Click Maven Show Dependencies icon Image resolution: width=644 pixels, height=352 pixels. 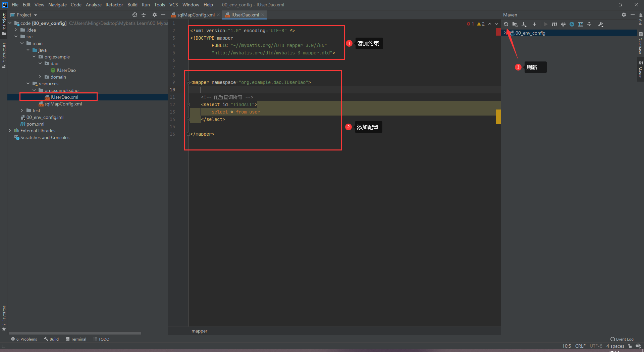pyautogui.click(x=581, y=24)
